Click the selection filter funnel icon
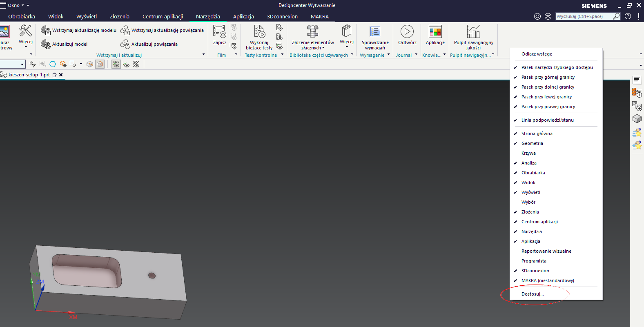This screenshot has height=327, width=644. click(33, 64)
